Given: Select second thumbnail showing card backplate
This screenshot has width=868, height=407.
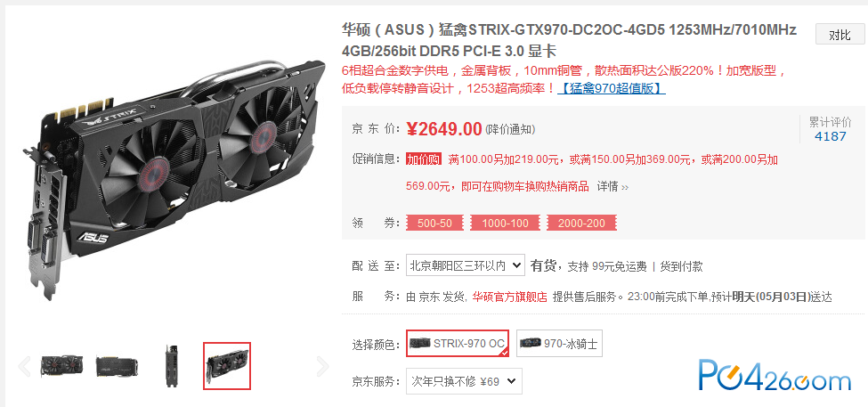Looking at the screenshot, I should click(117, 366).
